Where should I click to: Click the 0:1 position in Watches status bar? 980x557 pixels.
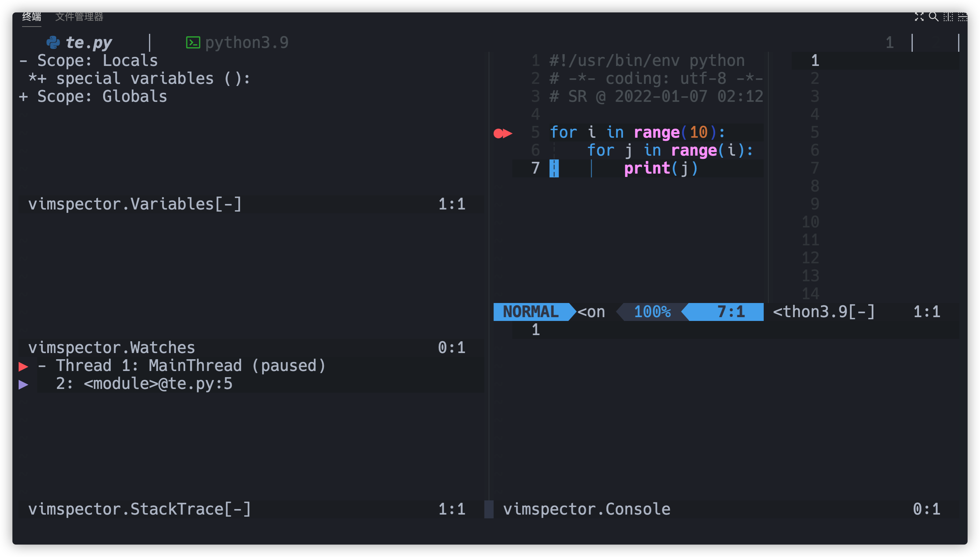[x=452, y=348]
